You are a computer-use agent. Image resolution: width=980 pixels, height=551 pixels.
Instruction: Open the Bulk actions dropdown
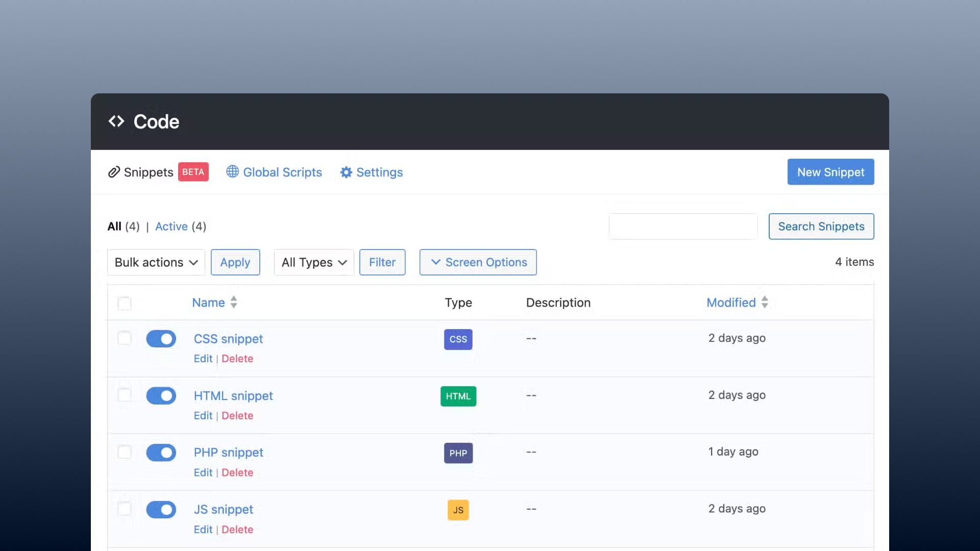pos(155,262)
